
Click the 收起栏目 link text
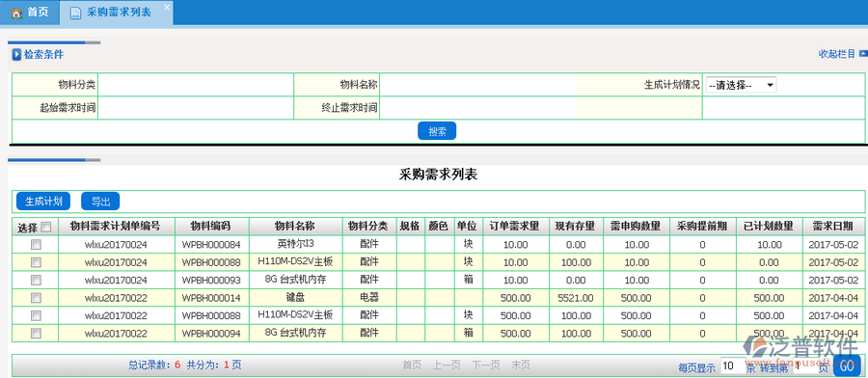point(837,54)
